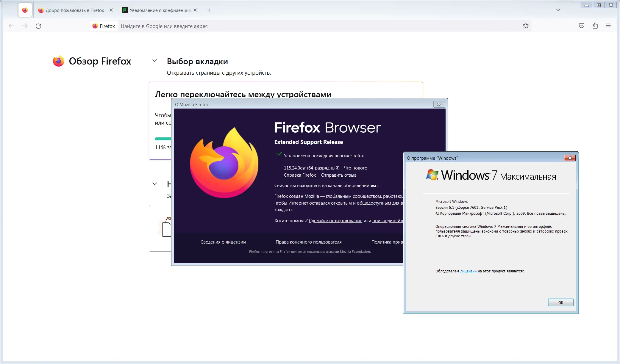
Task: Collapse the 'Выбор вкладки' section chevron
Action: point(155,61)
